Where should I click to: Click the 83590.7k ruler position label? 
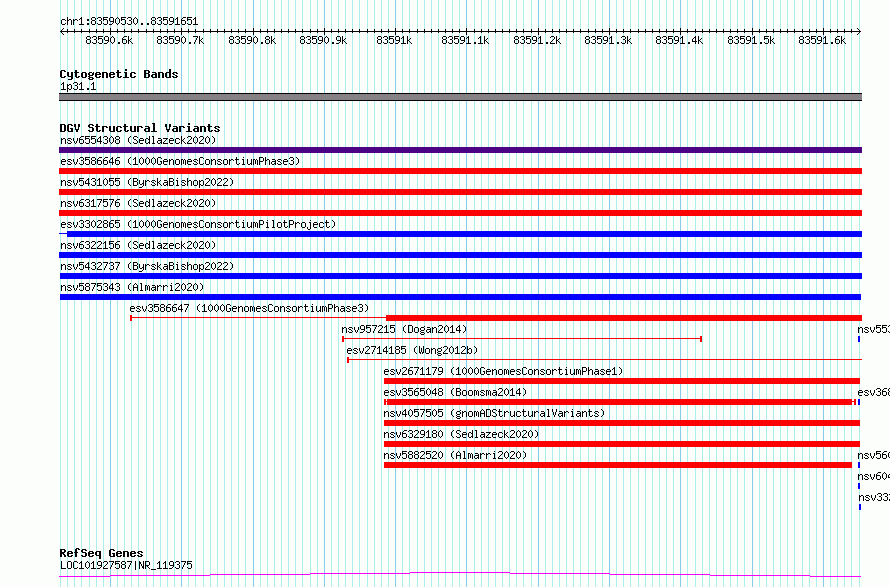click(180, 40)
